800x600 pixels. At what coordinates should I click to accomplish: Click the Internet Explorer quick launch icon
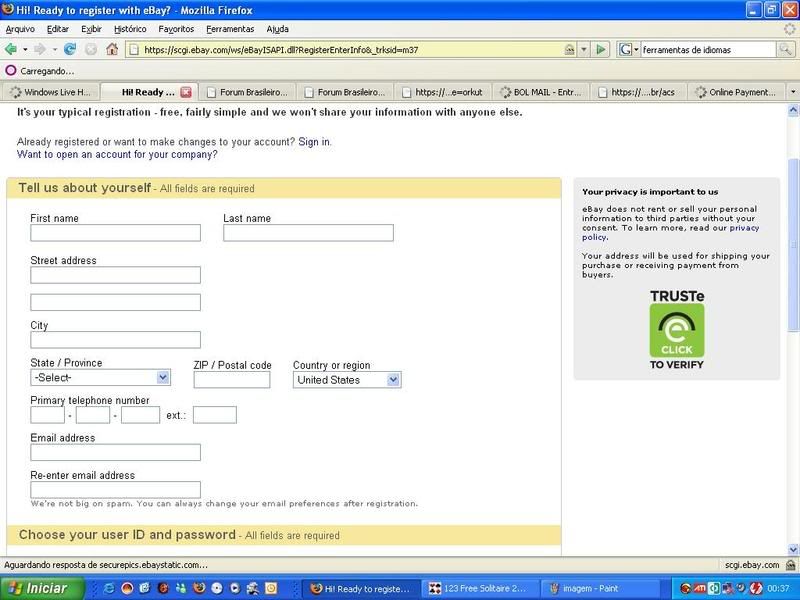[109, 588]
